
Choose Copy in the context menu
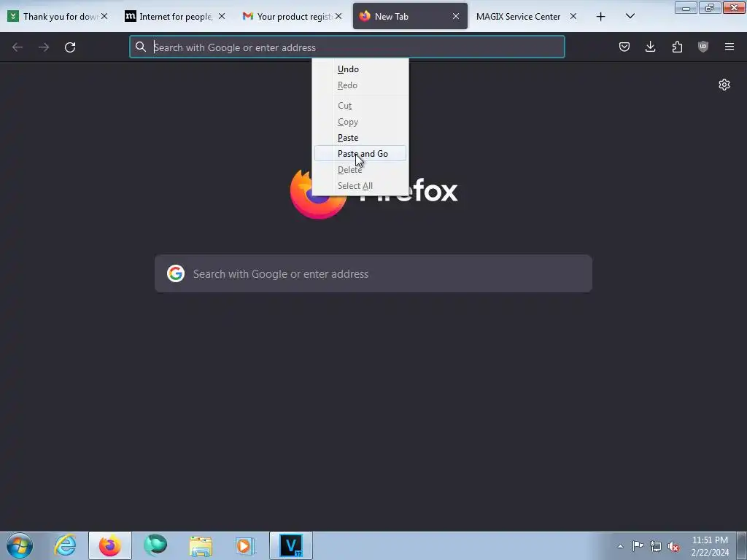pos(360,122)
